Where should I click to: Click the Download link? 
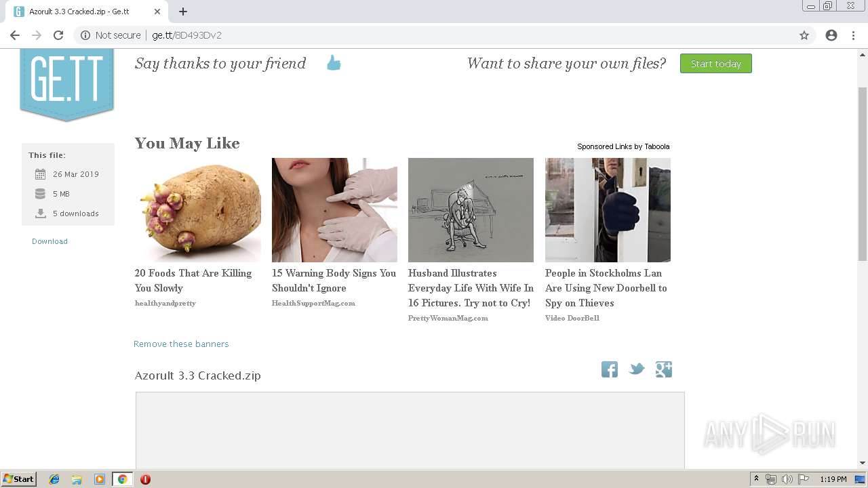pos(50,241)
